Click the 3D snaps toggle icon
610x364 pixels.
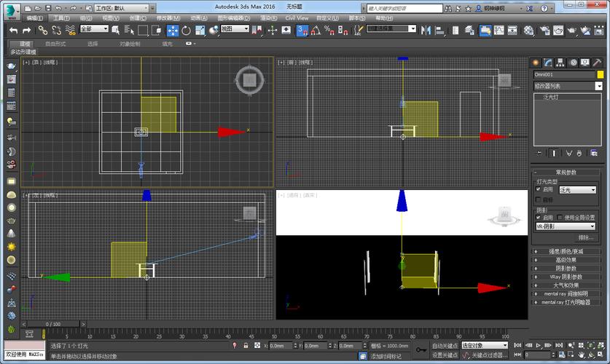(302, 30)
